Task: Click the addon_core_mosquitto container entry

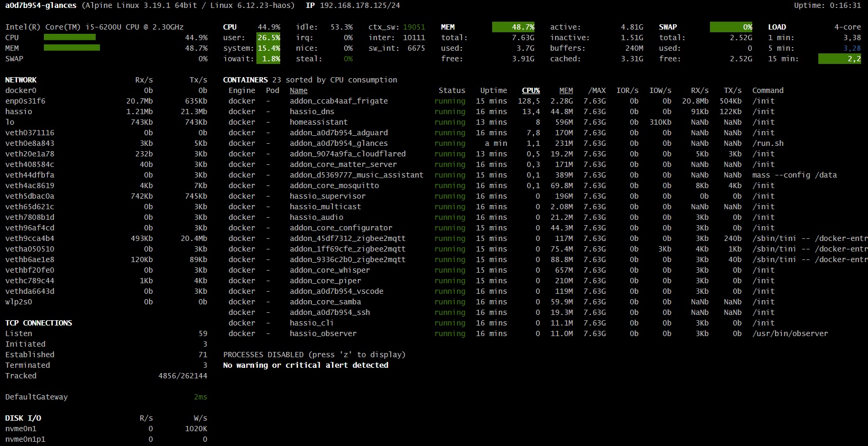Action: tap(334, 185)
